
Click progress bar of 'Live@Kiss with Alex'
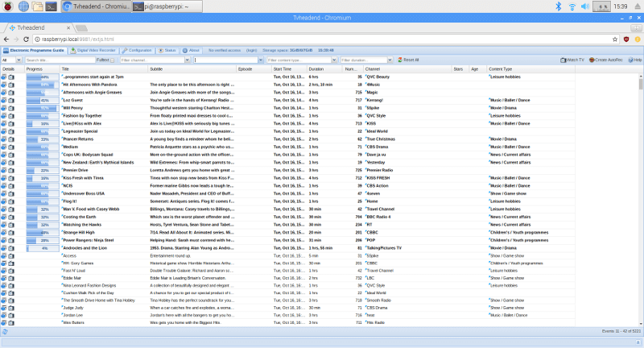pos(43,124)
